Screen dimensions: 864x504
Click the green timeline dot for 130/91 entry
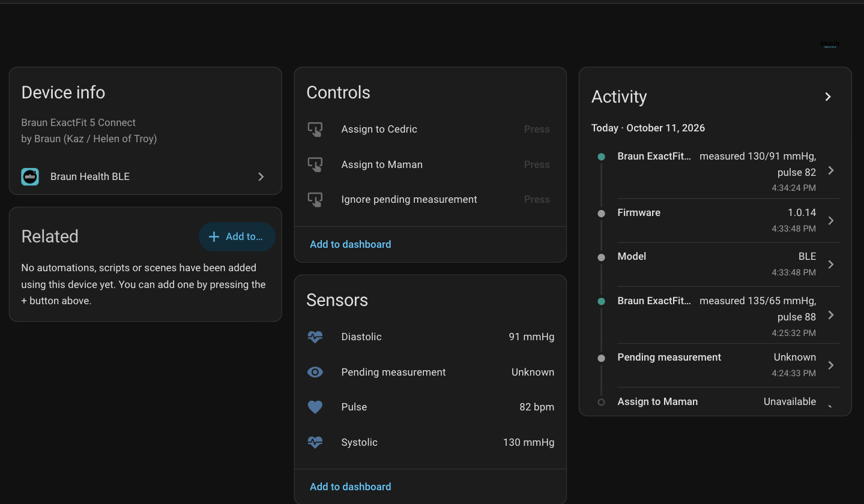tap(601, 157)
